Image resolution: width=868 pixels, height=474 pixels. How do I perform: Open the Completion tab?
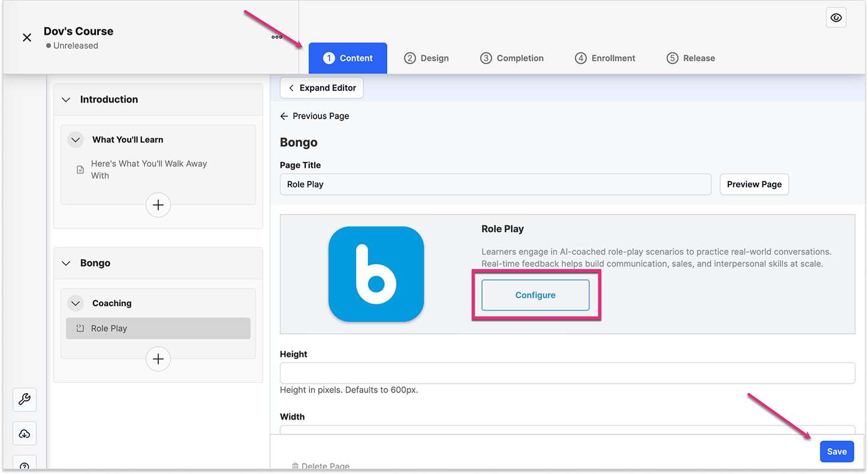(512, 58)
